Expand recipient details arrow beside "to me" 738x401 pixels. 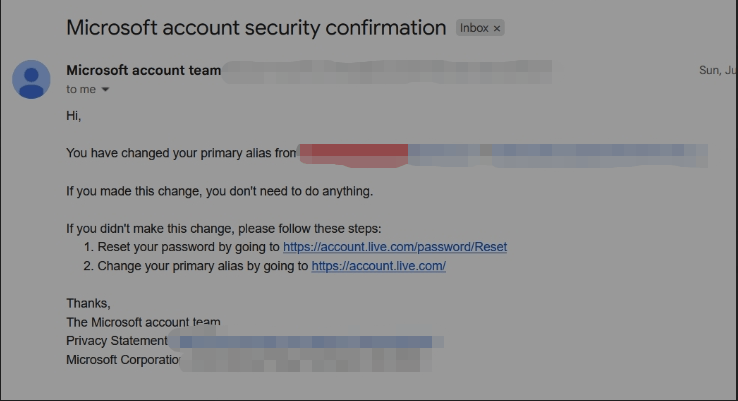(105, 90)
